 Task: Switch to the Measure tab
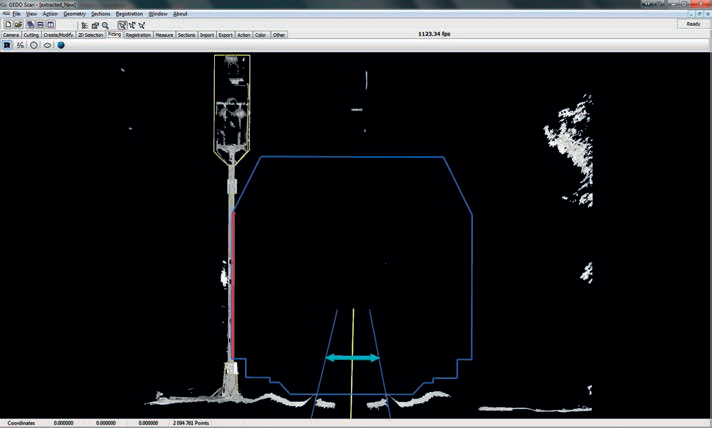[164, 35]
